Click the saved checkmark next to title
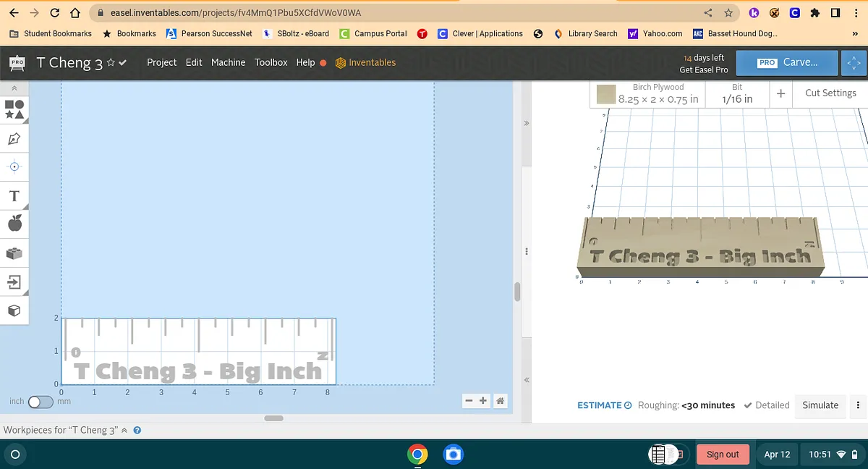 pyautogui.click(x=122, y=63)
